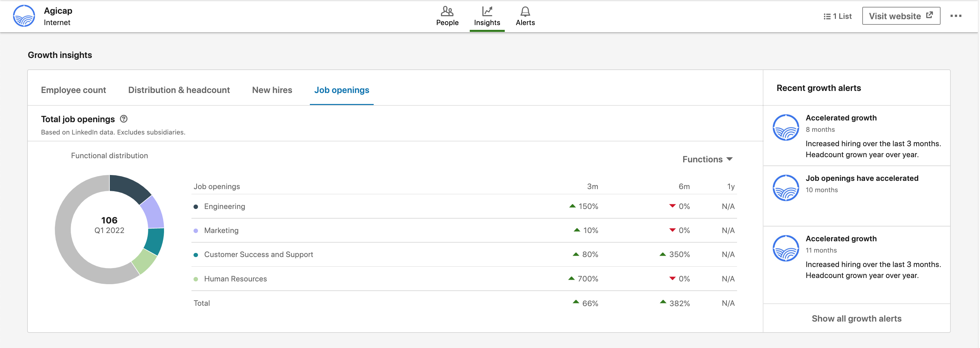Switch to Distribution & headcount tab
Screen dimensions: 980x348
(x=179, y=90)
